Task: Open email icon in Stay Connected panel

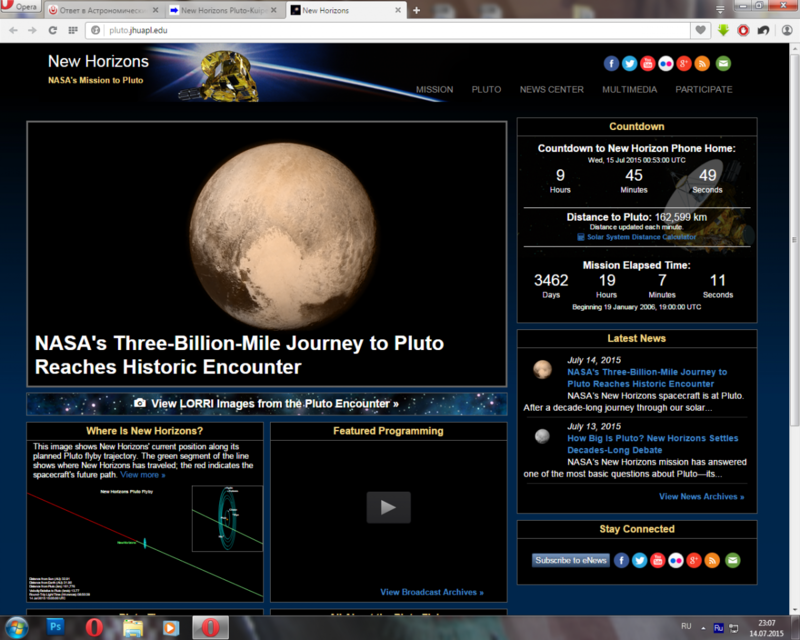Action: pos(733,560)
